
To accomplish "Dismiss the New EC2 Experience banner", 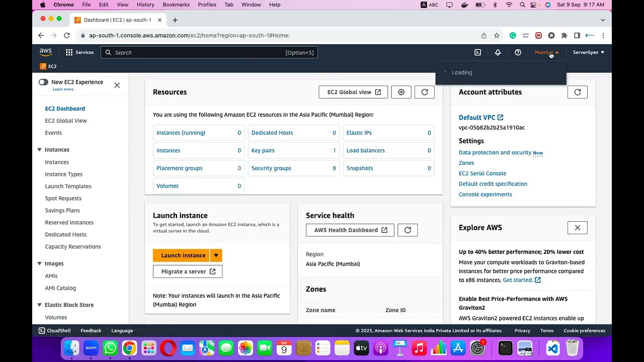I will [117, 85].
